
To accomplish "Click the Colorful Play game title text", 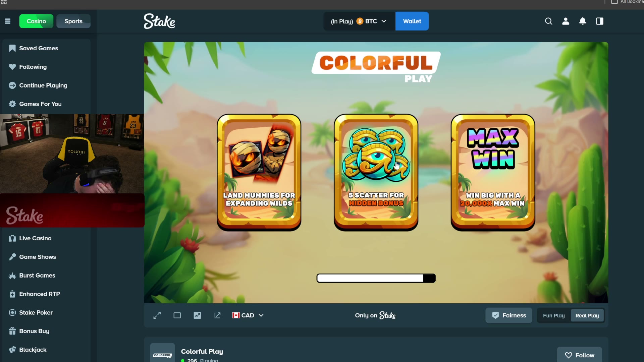I will (x=202, y=352).
